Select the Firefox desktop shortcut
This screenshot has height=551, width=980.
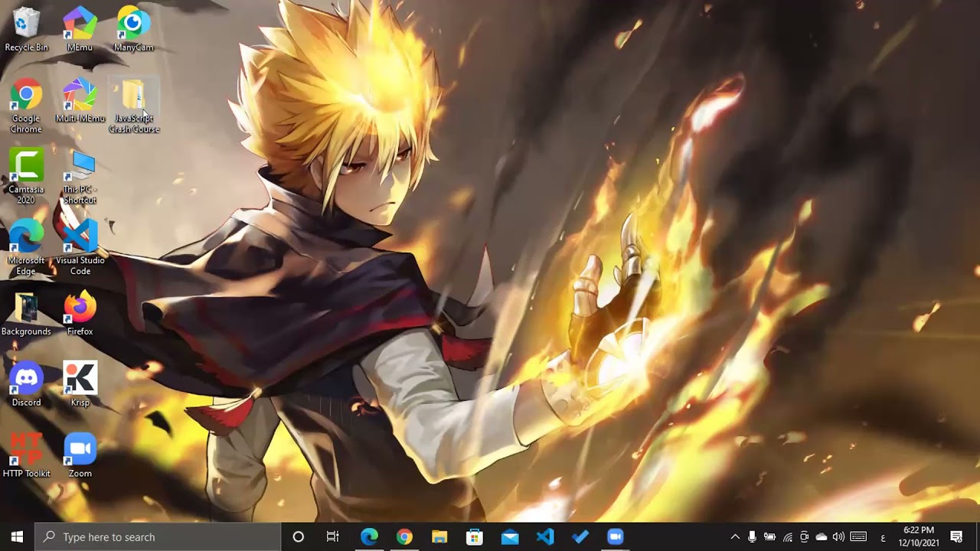point(80,315)
